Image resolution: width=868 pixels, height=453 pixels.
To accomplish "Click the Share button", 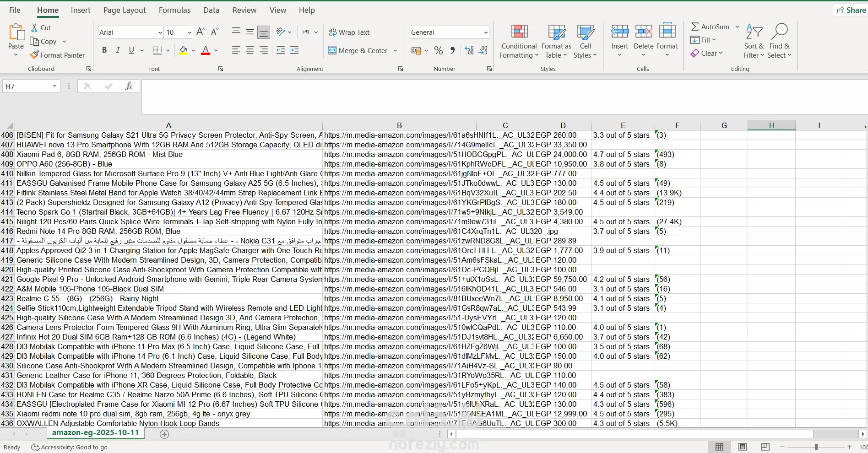I will pyautogui.click(x=851, y=10).
